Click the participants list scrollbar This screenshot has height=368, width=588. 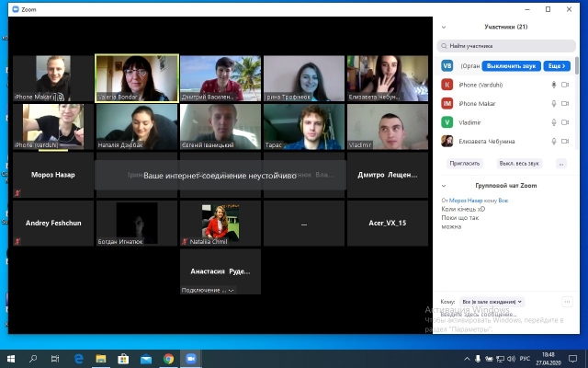(577, 65)
